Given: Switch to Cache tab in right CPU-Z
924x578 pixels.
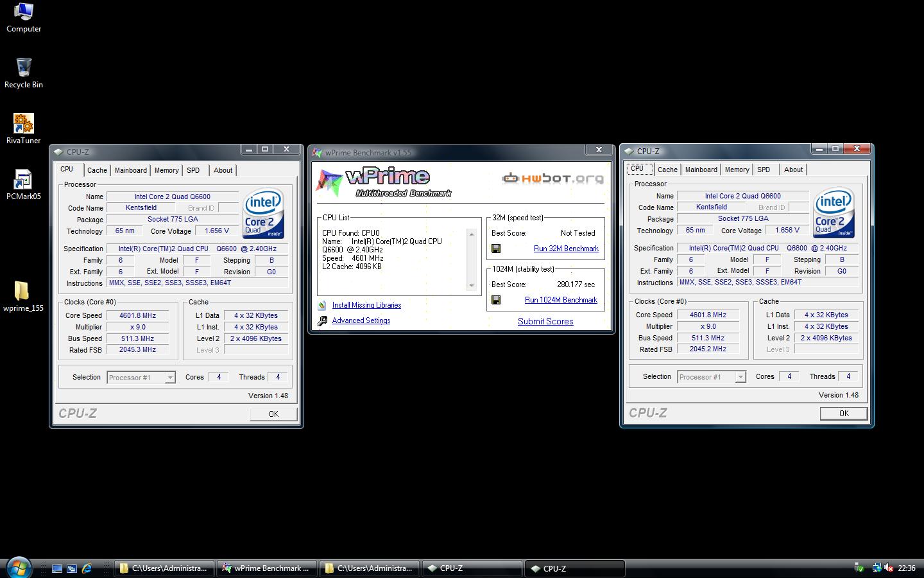Looking at the screenshot, I should (x=667, y=170).
